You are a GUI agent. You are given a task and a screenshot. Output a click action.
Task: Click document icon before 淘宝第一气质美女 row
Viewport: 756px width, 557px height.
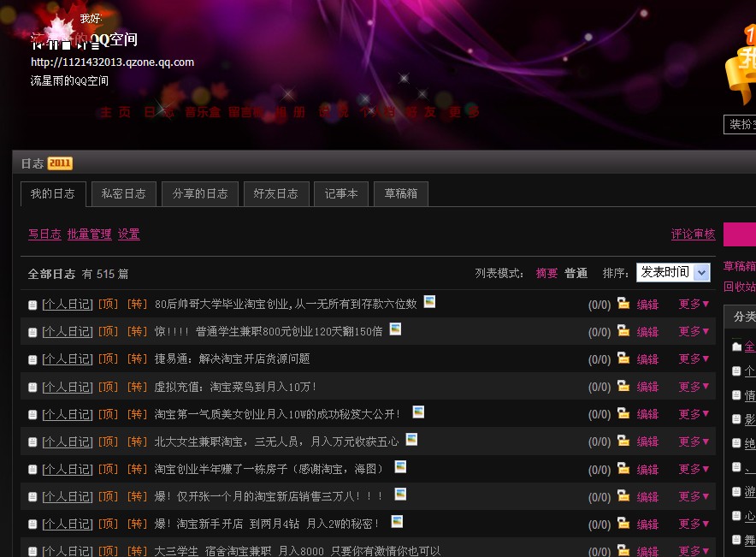tap(32, 415)
